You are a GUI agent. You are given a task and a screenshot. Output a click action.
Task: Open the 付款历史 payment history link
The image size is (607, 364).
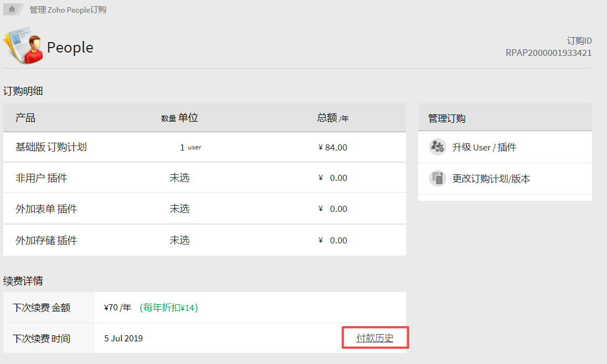[x=375, y=338]
